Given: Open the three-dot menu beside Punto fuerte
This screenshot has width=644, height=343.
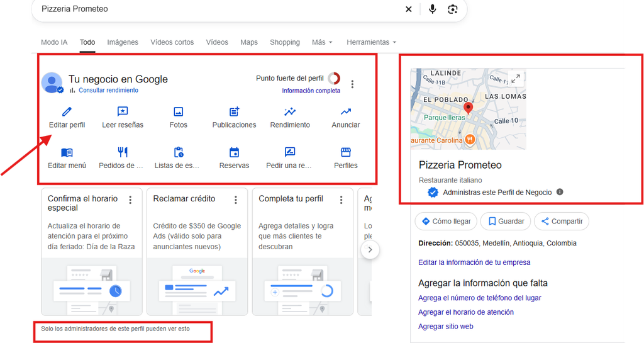Looking at the screenshot, I should pyautogui.click(x=352, y=84).
